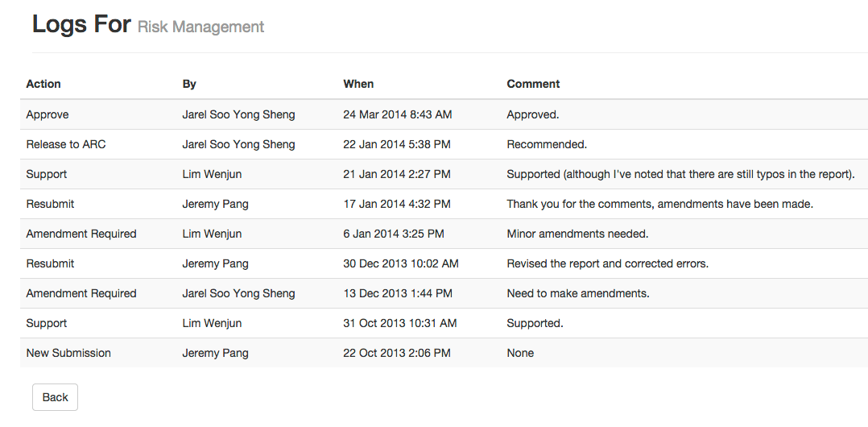Image resolution: width=868 pixels, height=427 pixels.
Task: Click the 'Thank you for the comments' comment
Action: (x=660, y=204)
